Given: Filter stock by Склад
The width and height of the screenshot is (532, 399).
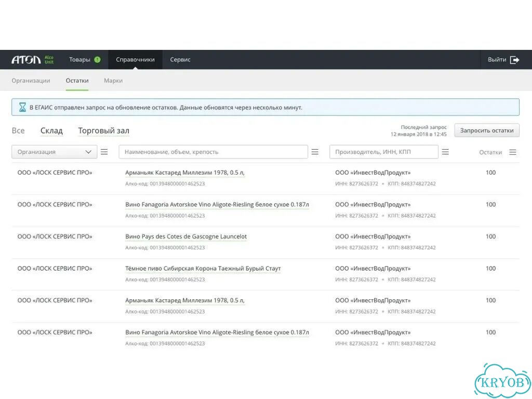Looking at the screenshot, I should pos(51,130).
